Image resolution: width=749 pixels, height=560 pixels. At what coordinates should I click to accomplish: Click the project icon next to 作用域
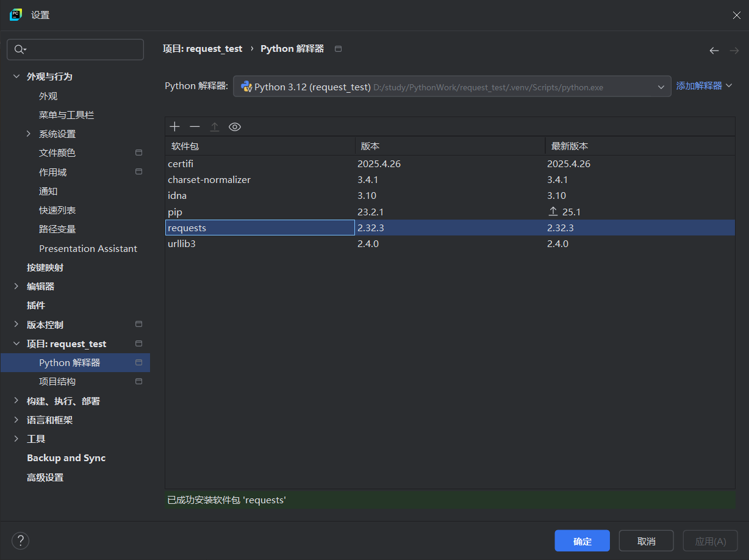click(138, 172)
